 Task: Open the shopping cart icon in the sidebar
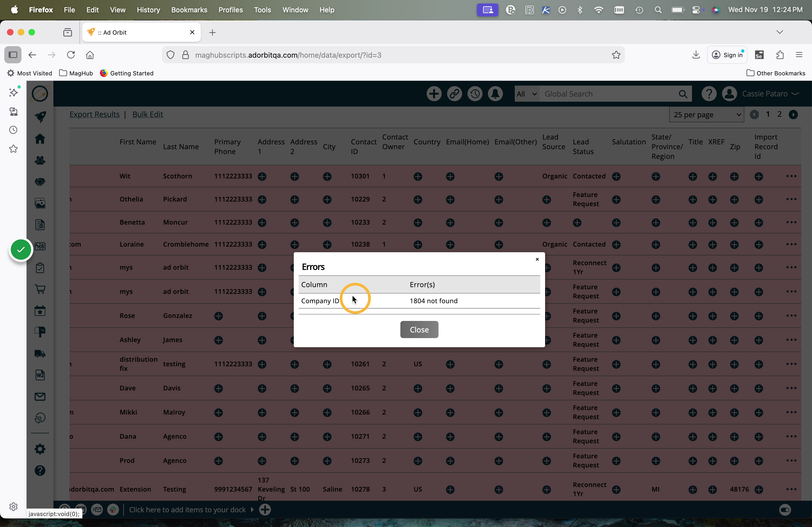coord(40,290)
